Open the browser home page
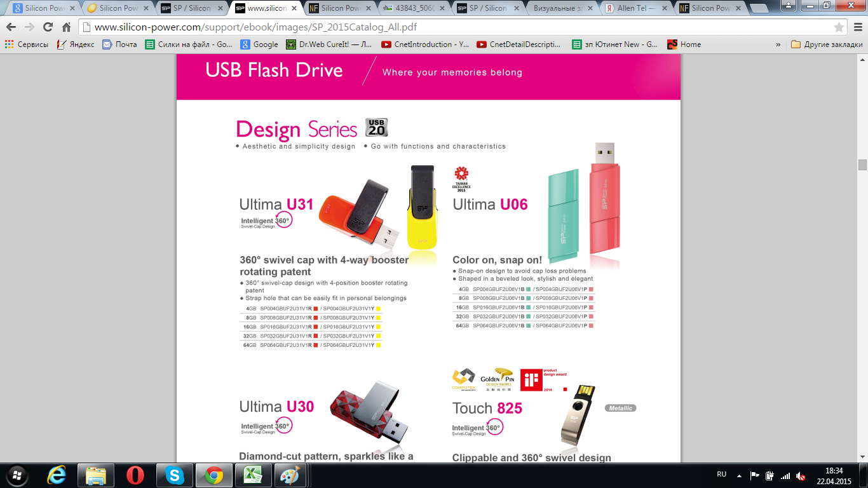Image resolution: width=868 pixels, height=488 pixels. [x=66, y=27]
